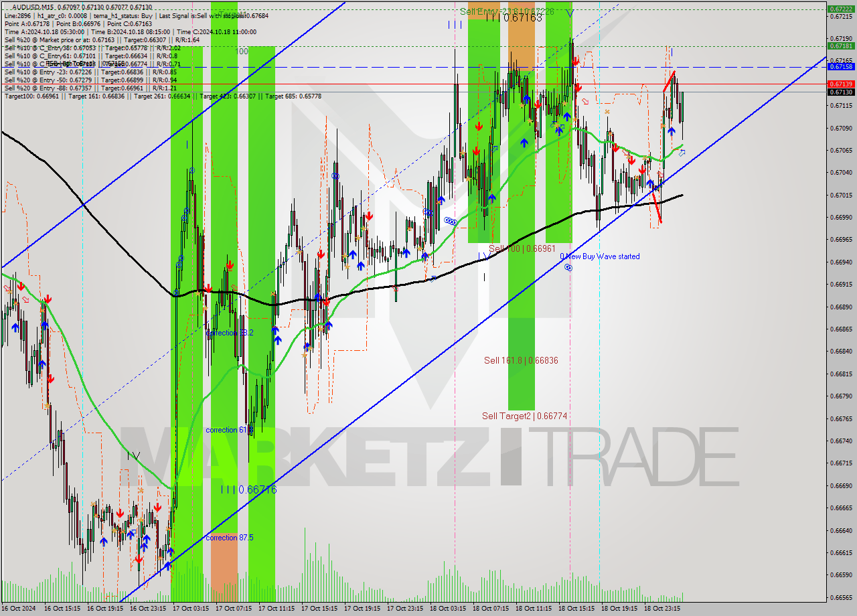Click the '| | | 0.67163' wave label
Viewport: 857px width, 616px height.
click(514, 17)
